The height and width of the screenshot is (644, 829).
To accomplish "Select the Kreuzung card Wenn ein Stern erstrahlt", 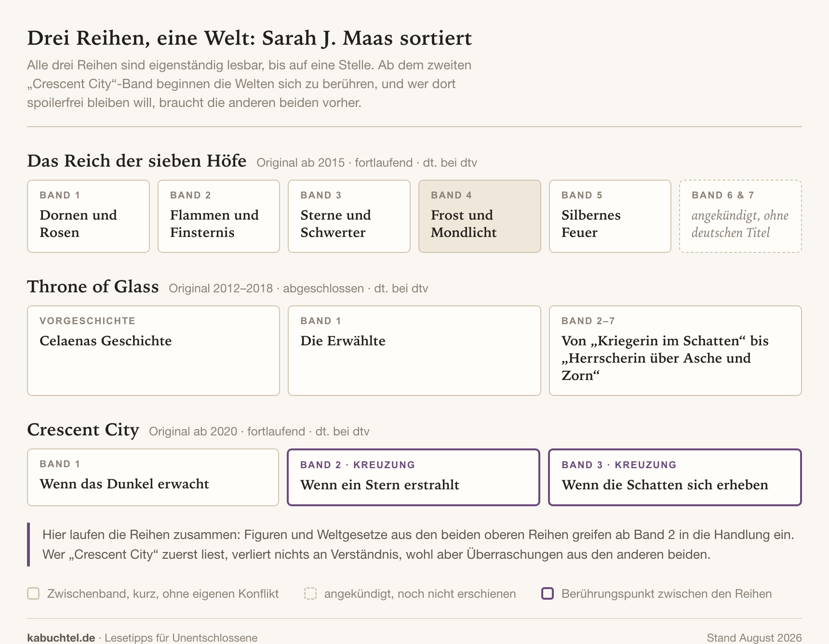I will click(x=414, y=477).
